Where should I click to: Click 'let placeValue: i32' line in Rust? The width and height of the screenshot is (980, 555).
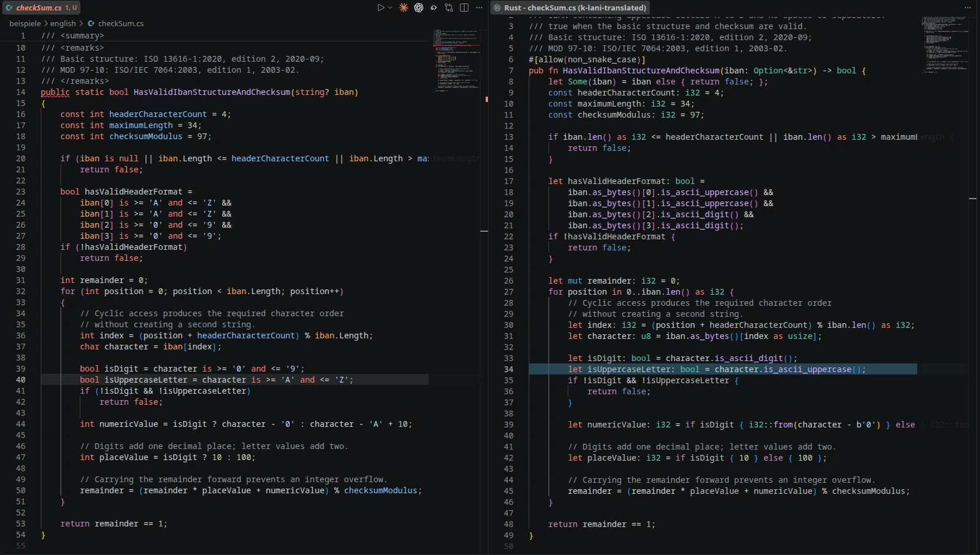pos(698,458)
